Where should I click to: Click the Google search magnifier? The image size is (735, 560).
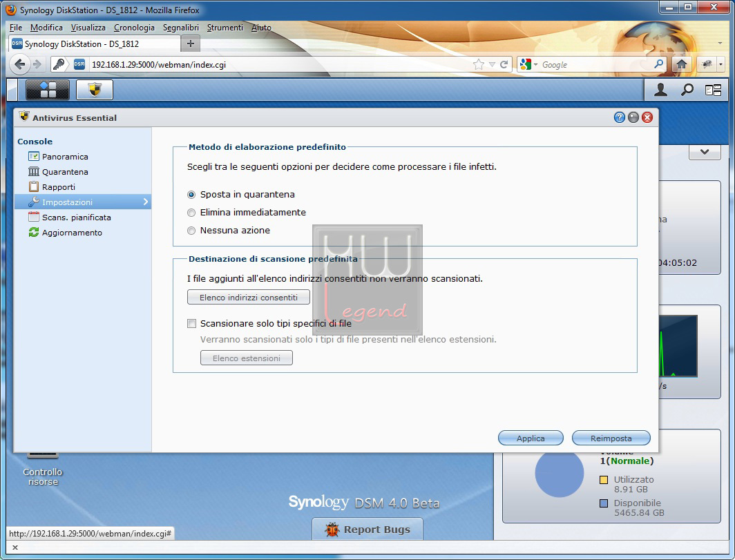click(x=658, y=64)
